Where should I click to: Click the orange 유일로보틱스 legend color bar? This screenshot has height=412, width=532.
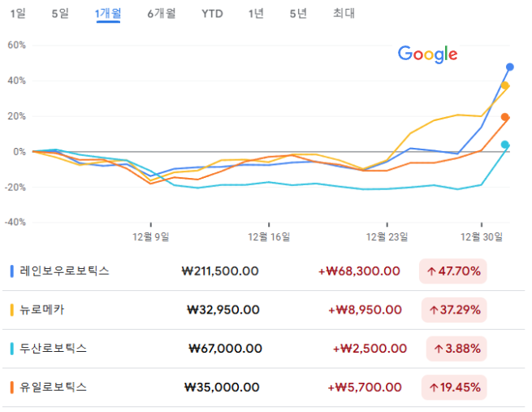click(x=12, y=388)
